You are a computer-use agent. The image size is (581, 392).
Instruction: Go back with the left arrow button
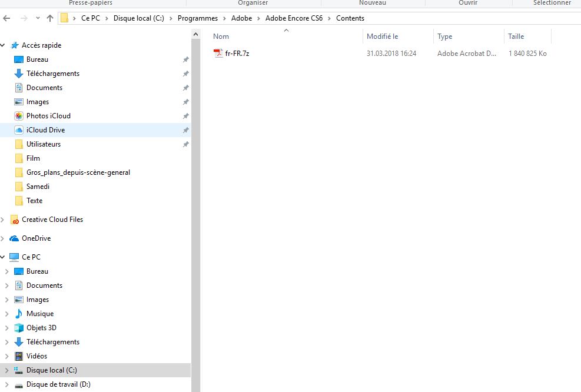6,18
